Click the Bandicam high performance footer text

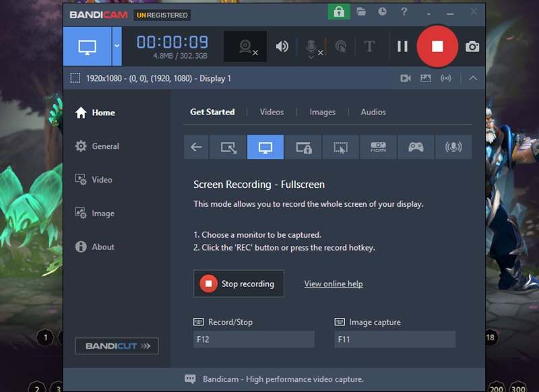[x=283, y=379]
